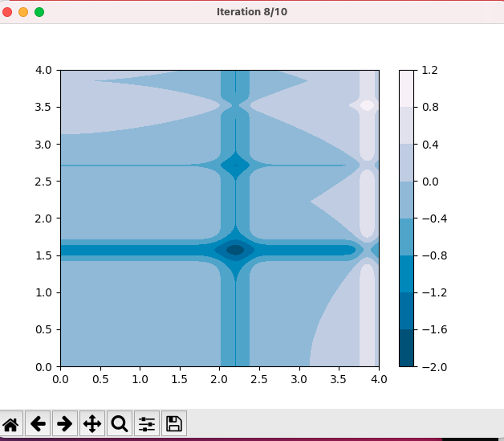Reset the view with the Home icon
The height and width of the screenshot is (441, 504).
(10, 423)
